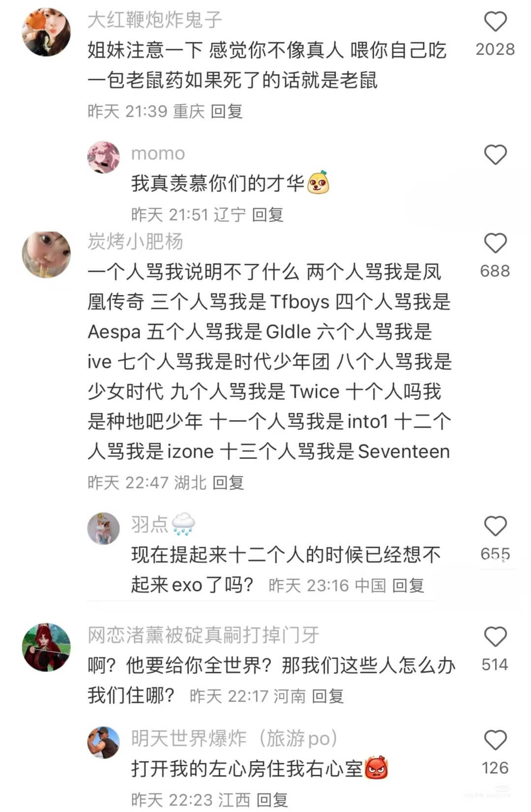Open 明天世界爆炸's avatar thumbnail
Viewport: 531px width, 812px height.
point(104,742)
